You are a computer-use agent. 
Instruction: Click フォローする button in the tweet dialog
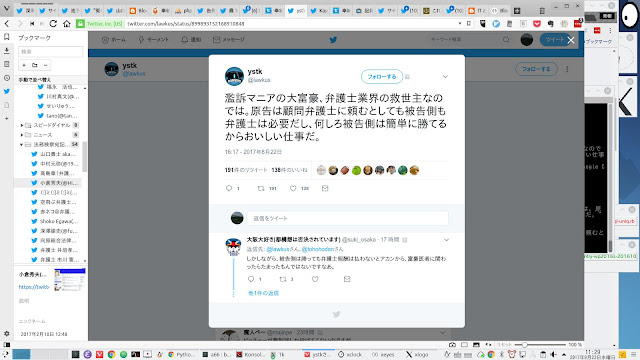(x=382, y=76)
